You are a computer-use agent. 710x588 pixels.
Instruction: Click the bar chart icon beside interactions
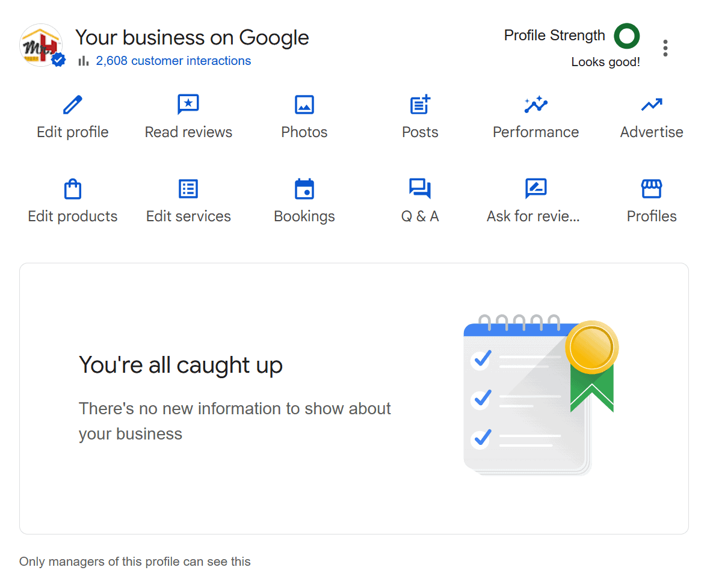84,61
